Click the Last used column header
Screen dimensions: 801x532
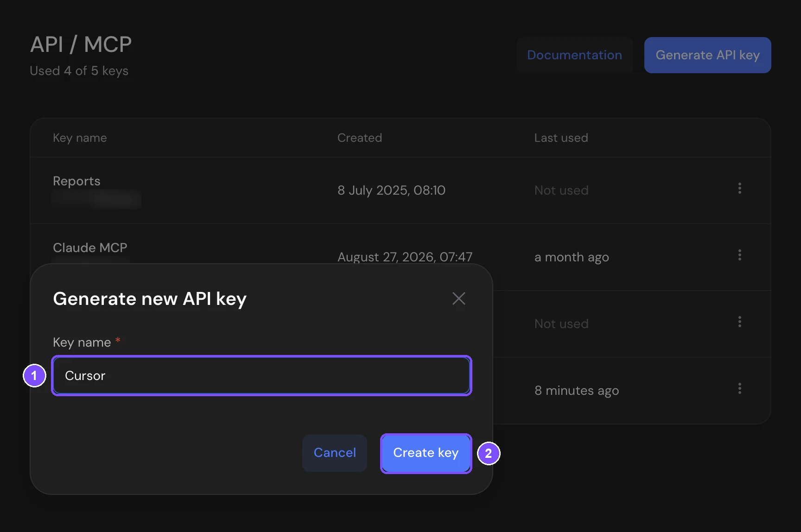pyautogui.click(x=561, y=138)
